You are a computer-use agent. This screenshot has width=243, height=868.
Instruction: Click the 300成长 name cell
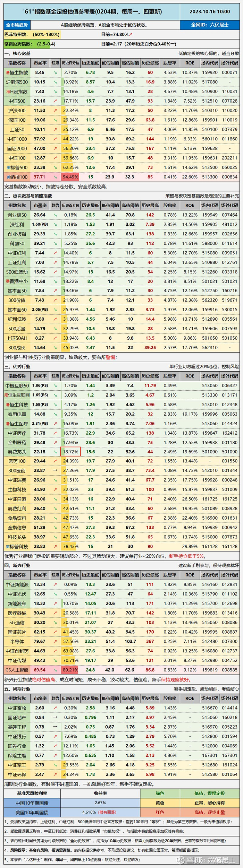click(17, 347)
